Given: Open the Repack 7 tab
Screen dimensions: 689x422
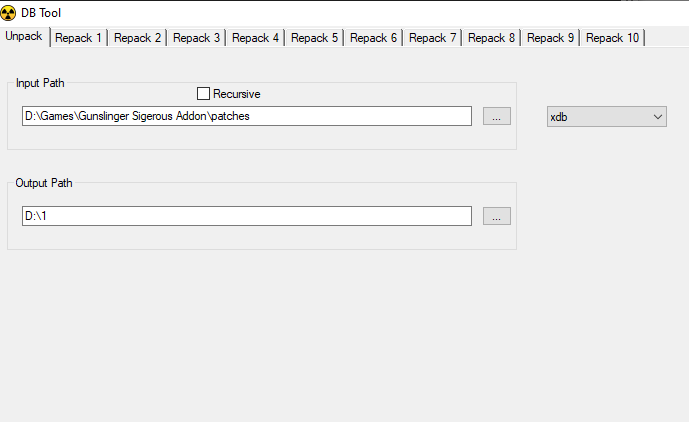Looking at the screenshot, I should click(x=433, y=38).
